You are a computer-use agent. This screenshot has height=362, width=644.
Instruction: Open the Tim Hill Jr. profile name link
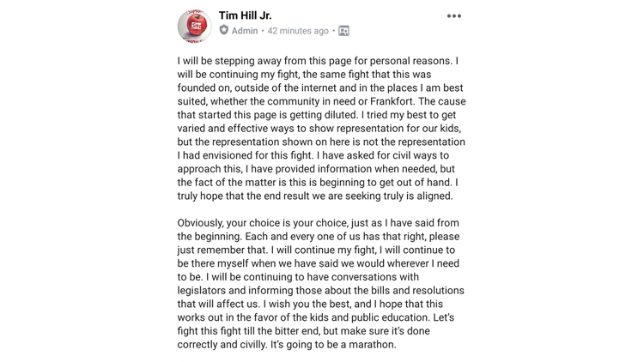246,15
